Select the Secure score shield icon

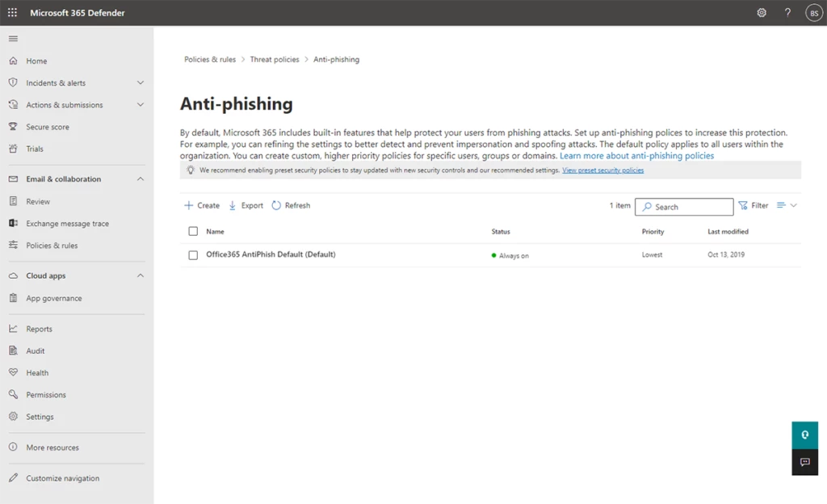point(14,126)
